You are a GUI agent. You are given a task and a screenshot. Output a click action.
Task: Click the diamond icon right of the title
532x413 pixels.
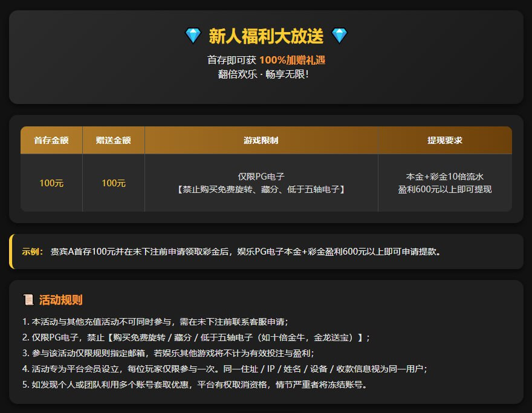pos(339,36)
